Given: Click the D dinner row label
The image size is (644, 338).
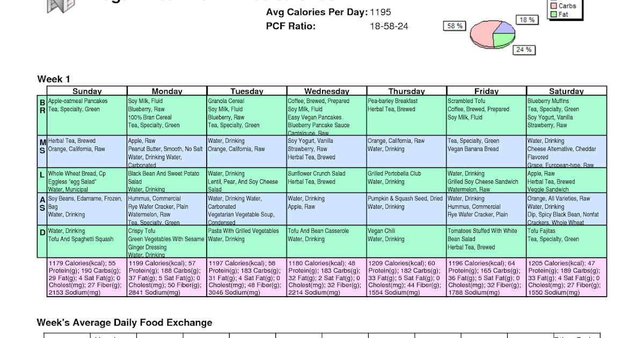Looking at the screenshot, I should point(42,231).
